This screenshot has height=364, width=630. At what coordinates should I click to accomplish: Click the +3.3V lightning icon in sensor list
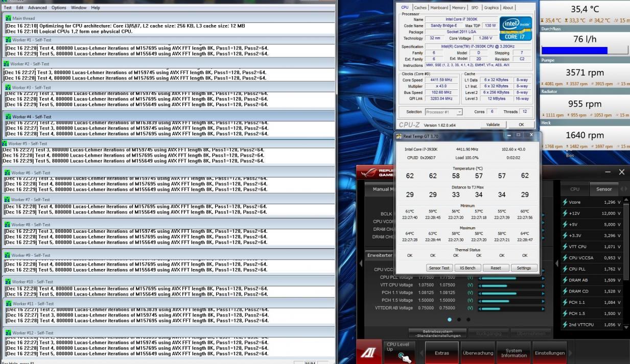pyautogui.click(x=565, y=235)
